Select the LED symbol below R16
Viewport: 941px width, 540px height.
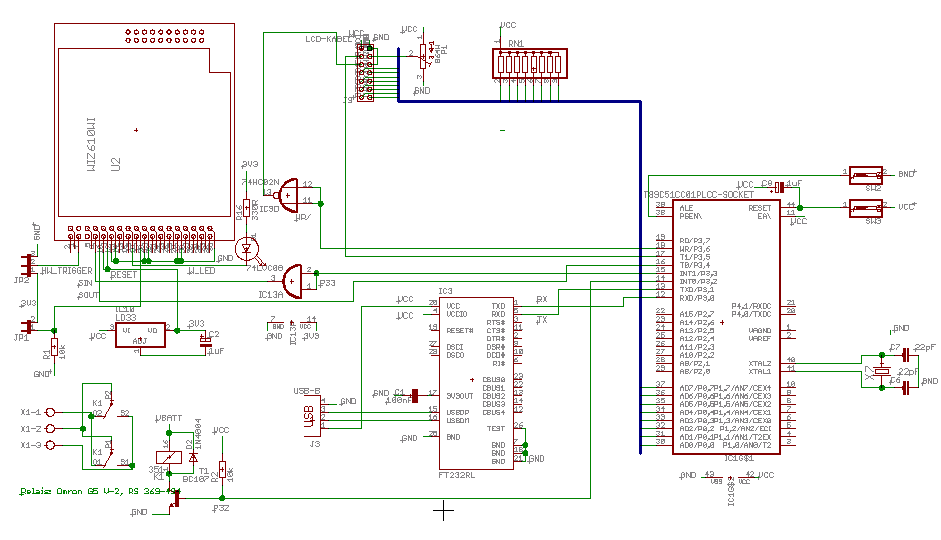pos(247,249)
